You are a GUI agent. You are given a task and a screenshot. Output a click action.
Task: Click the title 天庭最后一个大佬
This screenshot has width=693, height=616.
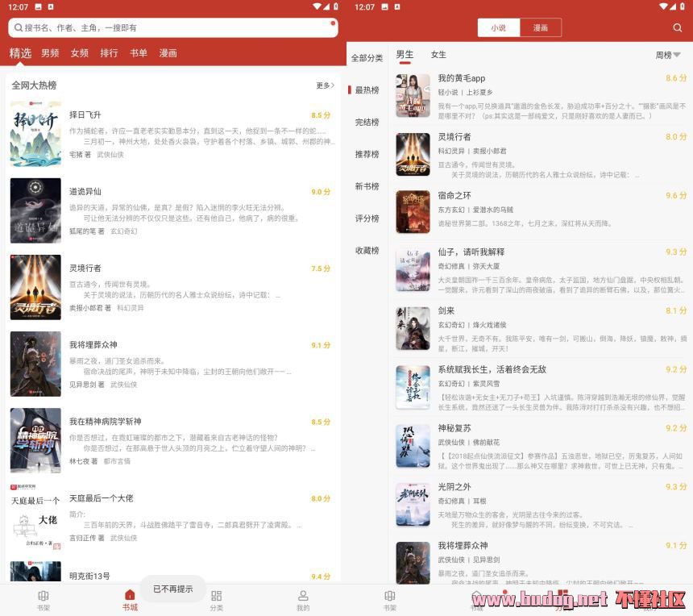point(102,498)
